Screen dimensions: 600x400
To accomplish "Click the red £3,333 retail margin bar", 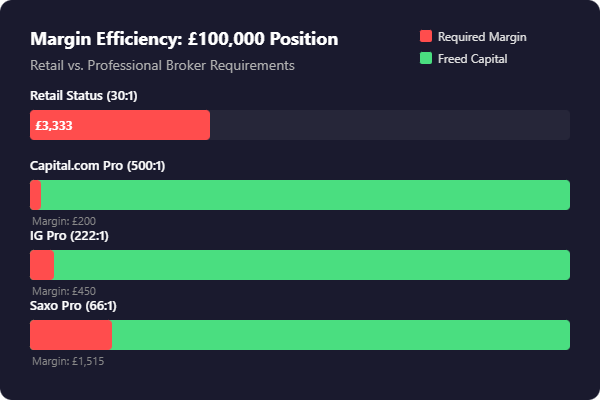I will [120, 125].
